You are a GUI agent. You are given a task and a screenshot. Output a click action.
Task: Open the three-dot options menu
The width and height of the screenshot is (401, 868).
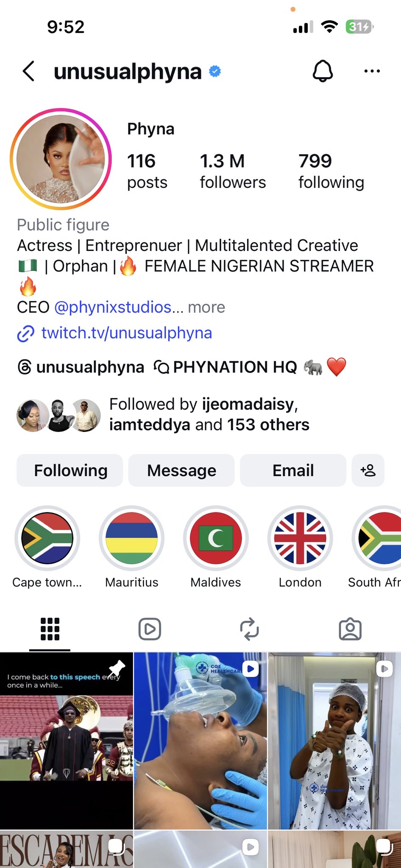(x=372, y=71)
